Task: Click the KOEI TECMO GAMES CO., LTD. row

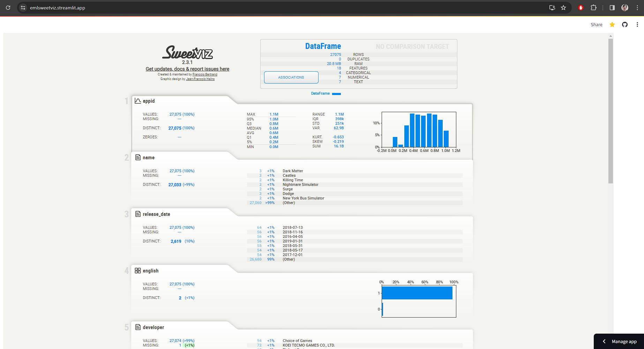Action: [x=355, y=345]
